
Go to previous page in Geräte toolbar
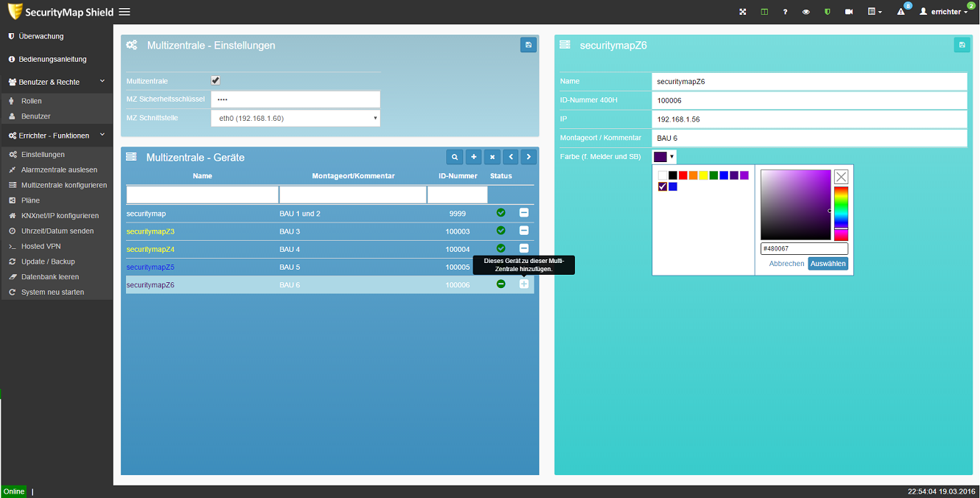coord(510,157)
